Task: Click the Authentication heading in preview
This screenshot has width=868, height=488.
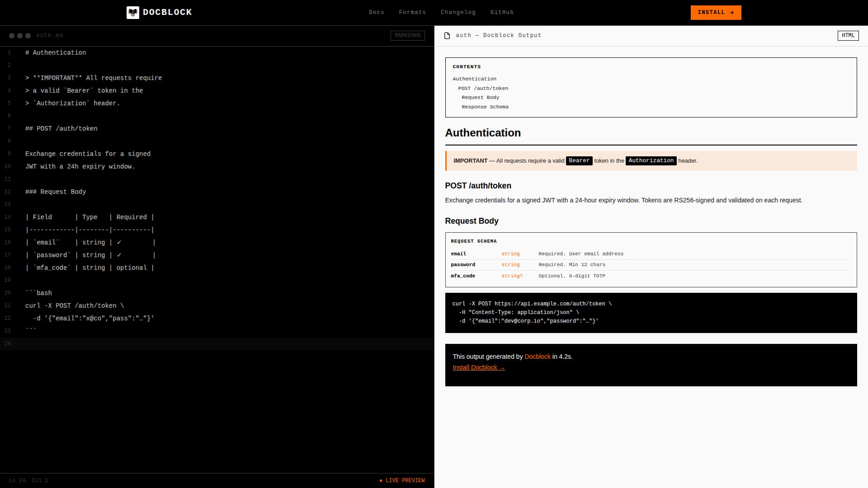Action: [x=483, y=133]
